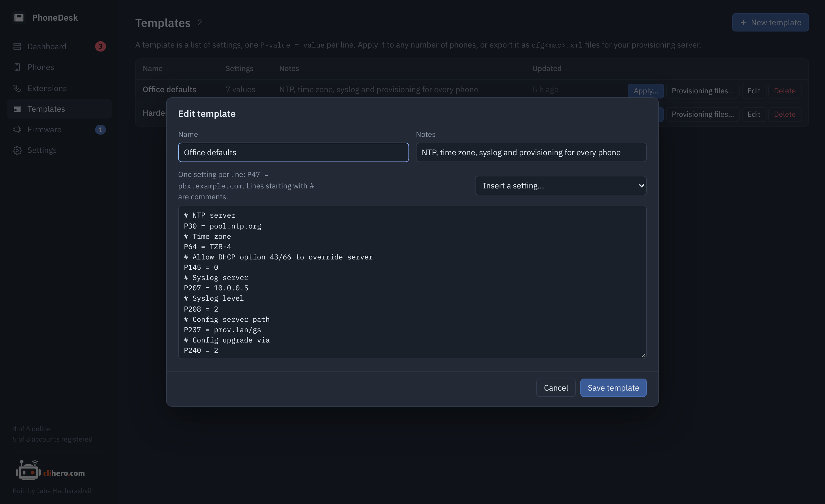Focus the template Name input field
Screen dimensions: 825x504
click(x=293, y=152)
